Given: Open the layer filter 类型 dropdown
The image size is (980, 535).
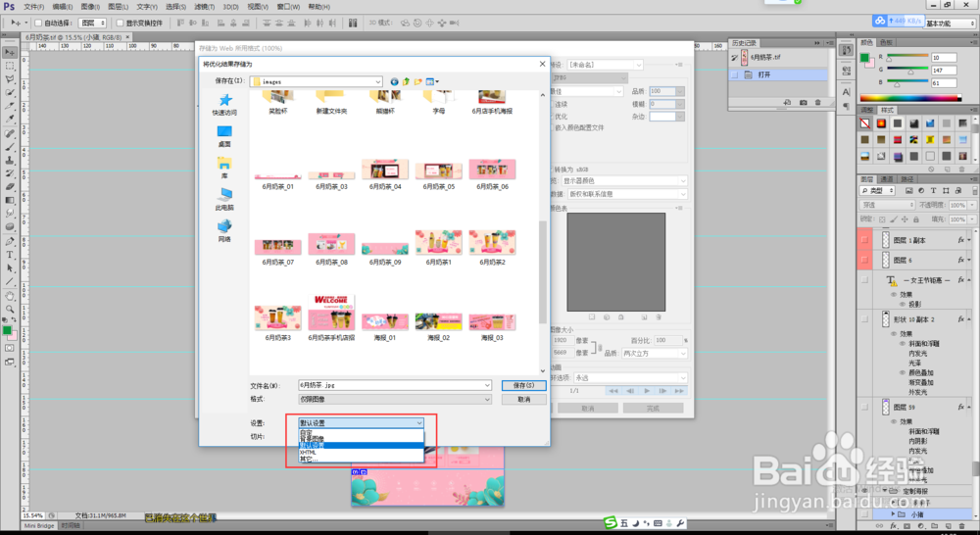Looking at the screenshot, I should [877, 191].
